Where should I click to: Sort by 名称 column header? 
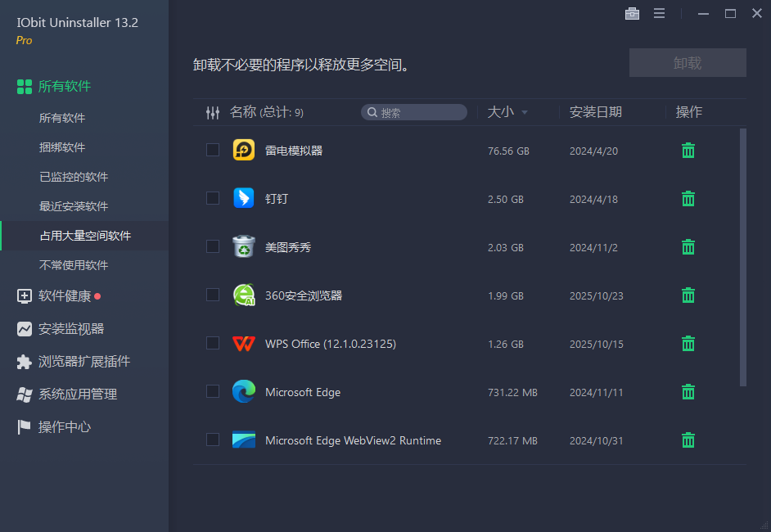click(243, 112)
